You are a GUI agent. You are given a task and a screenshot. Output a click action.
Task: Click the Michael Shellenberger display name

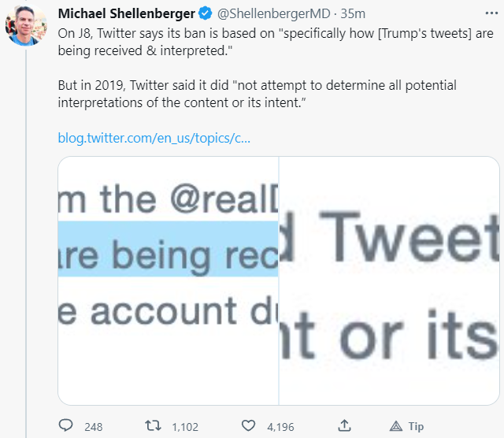[x=126, y=13]
